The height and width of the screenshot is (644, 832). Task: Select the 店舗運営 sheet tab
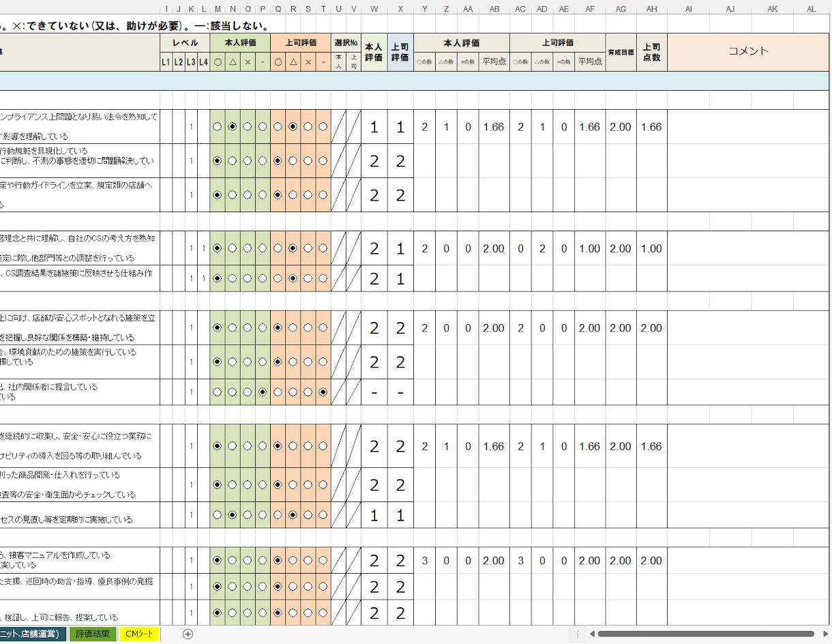(33, 634)
